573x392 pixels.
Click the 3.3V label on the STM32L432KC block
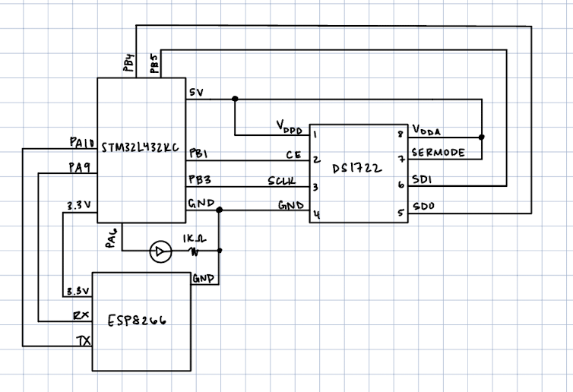point(79,206)
